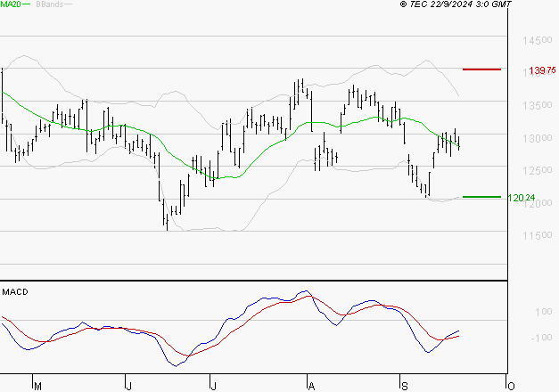Click the 13500 price axis label

[x=538, y=105]
